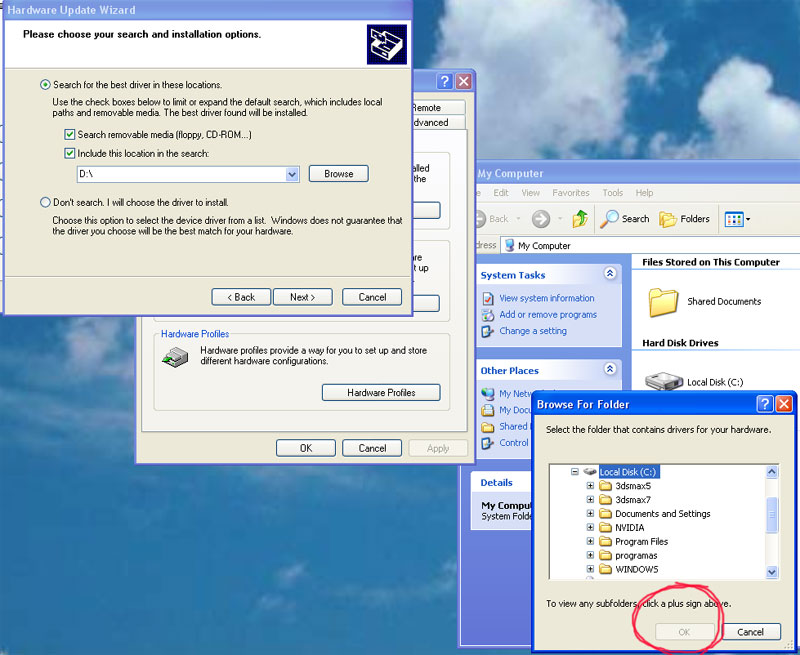Image resolution: width=800 pixels, height=655 pixels.
Task: Expand the Documents and Settings node
Action: (x=590, y=513)
